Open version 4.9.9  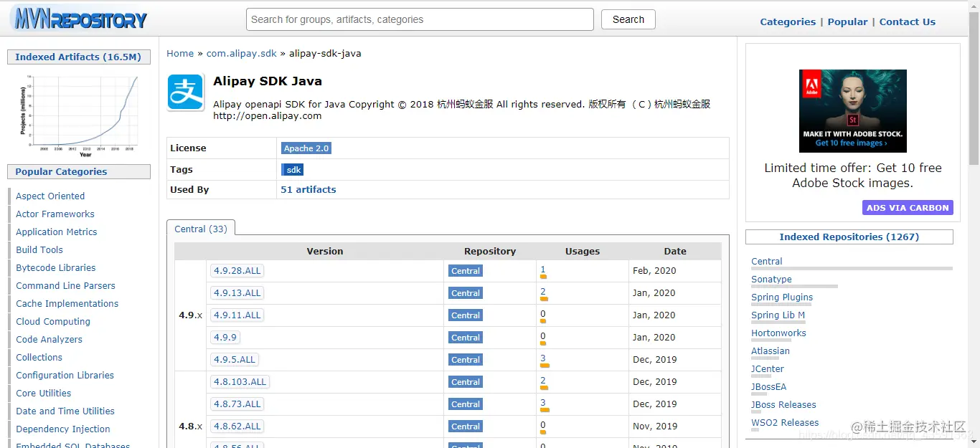225,337
